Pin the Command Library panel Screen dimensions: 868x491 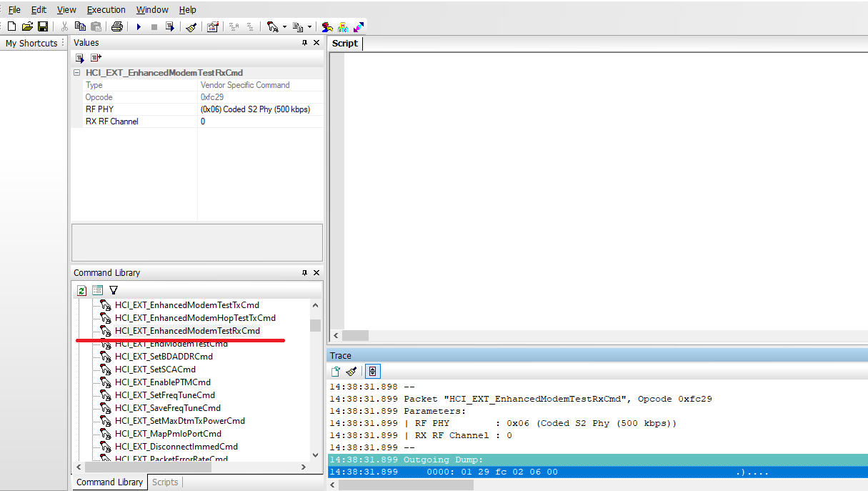[x=305, y=273]
